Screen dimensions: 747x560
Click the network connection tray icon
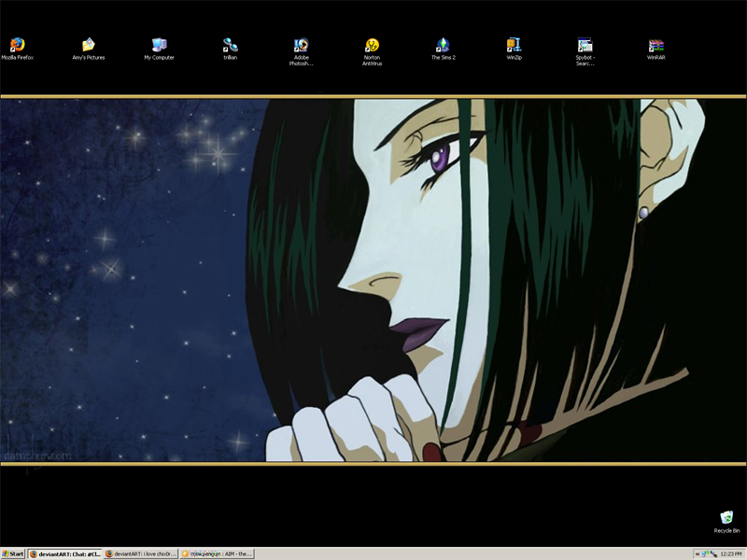(x=705, y=553)
